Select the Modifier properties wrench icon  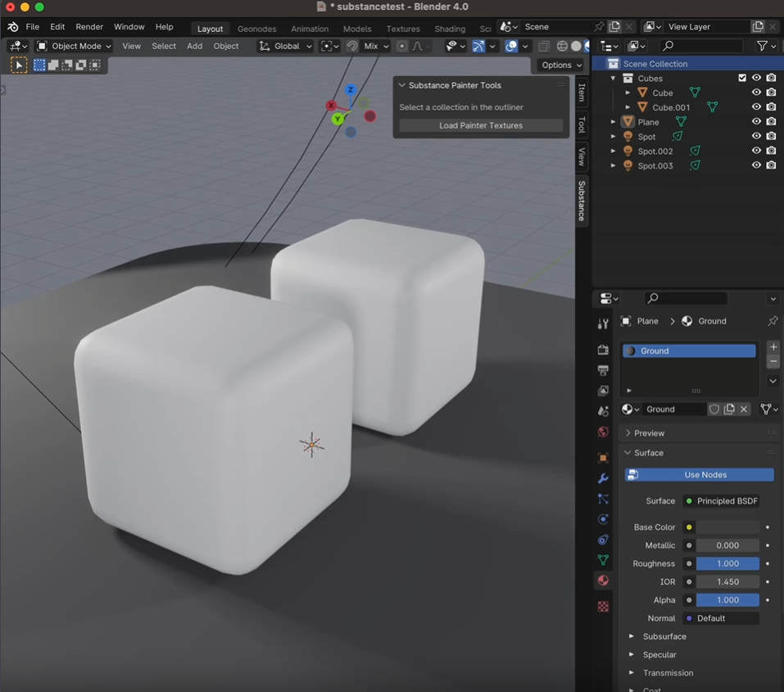coord(603,477)
